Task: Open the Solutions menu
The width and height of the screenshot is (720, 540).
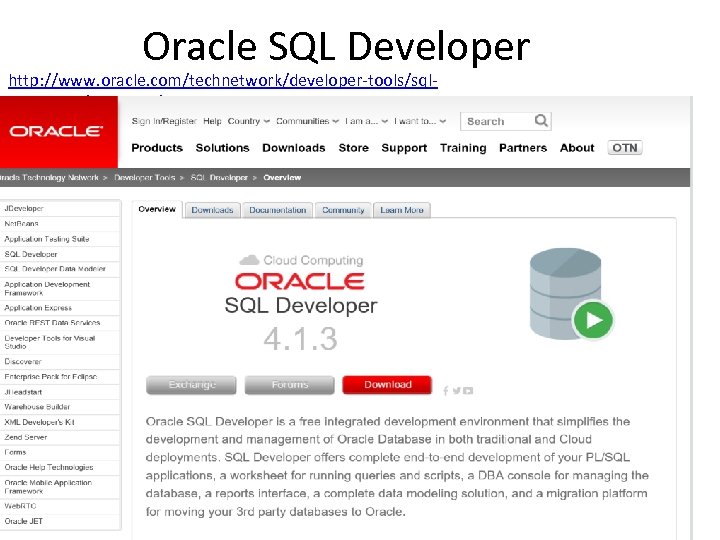Action: pos(222,148)
